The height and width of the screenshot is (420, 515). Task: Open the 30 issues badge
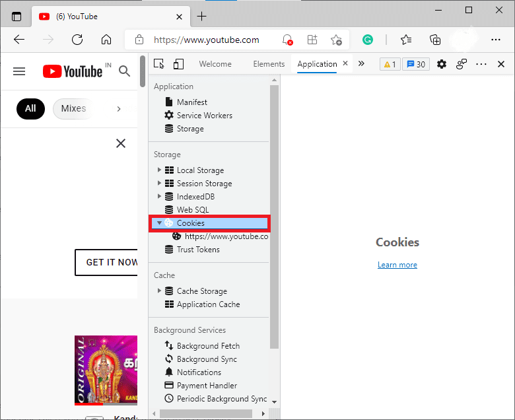coord(416,64)
